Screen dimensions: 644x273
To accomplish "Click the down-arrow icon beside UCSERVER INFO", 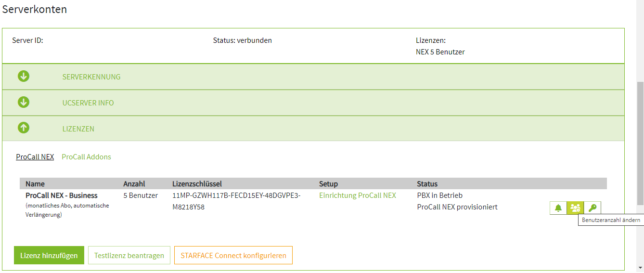I will coord(24,103).
